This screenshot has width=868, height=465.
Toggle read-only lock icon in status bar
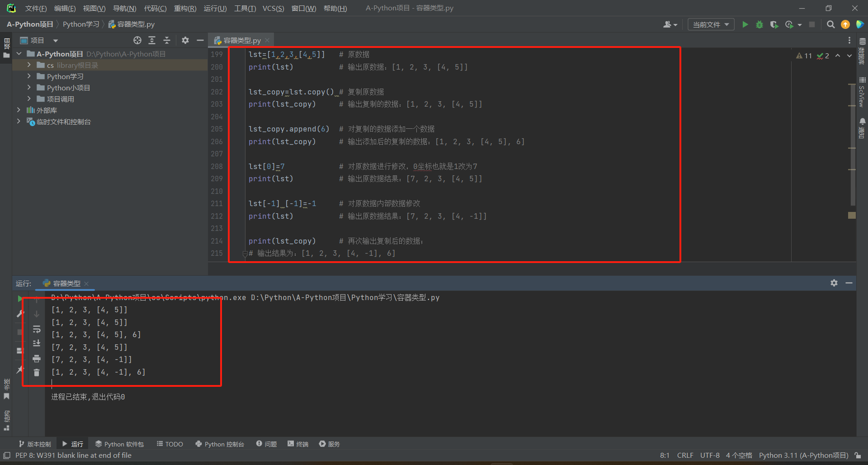[x=858, y=456]
